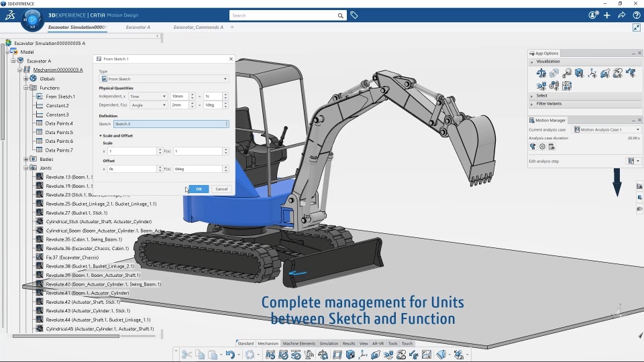Click the joint ball-link icon in Visualization panel

566,73
